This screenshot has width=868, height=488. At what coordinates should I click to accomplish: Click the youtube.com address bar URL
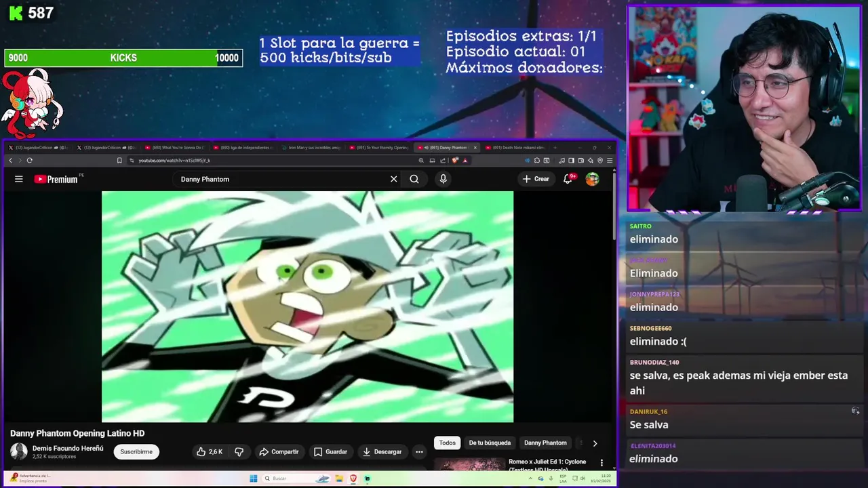(174, 161)
